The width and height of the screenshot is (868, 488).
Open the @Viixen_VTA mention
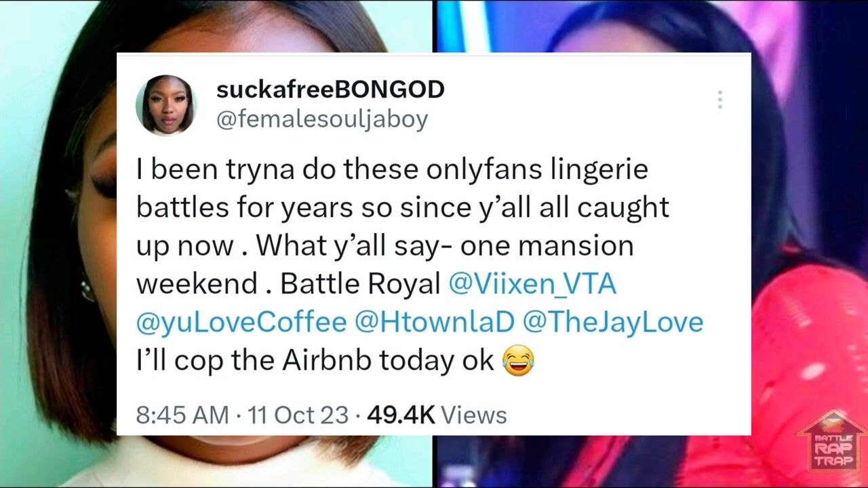pyautogui.click(x=532, y=283)
